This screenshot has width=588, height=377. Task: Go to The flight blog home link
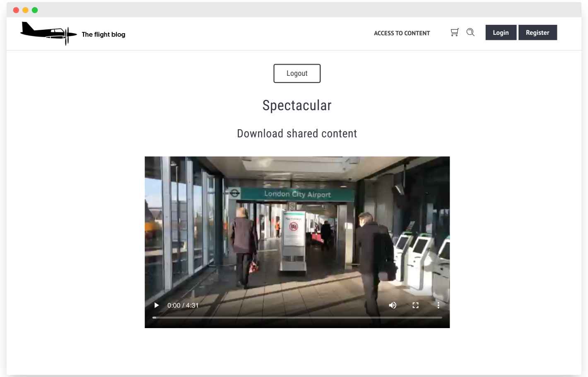click(104, 34)
